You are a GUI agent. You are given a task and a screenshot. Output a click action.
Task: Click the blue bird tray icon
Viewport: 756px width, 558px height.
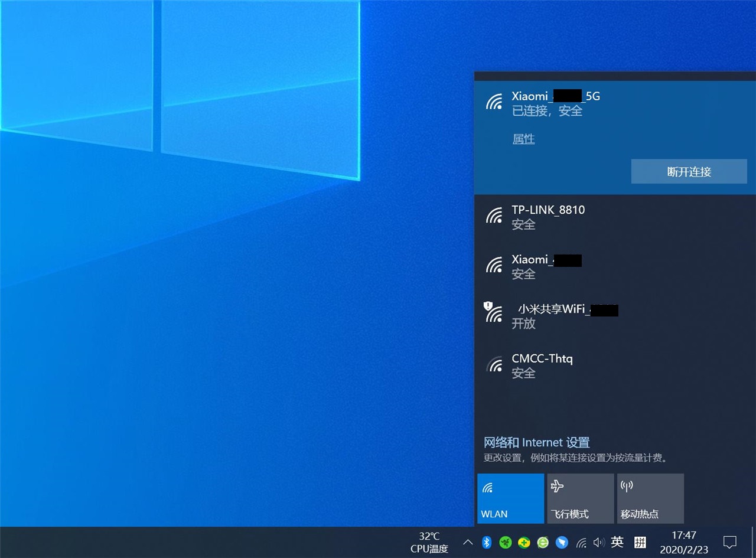click(562, 542)
